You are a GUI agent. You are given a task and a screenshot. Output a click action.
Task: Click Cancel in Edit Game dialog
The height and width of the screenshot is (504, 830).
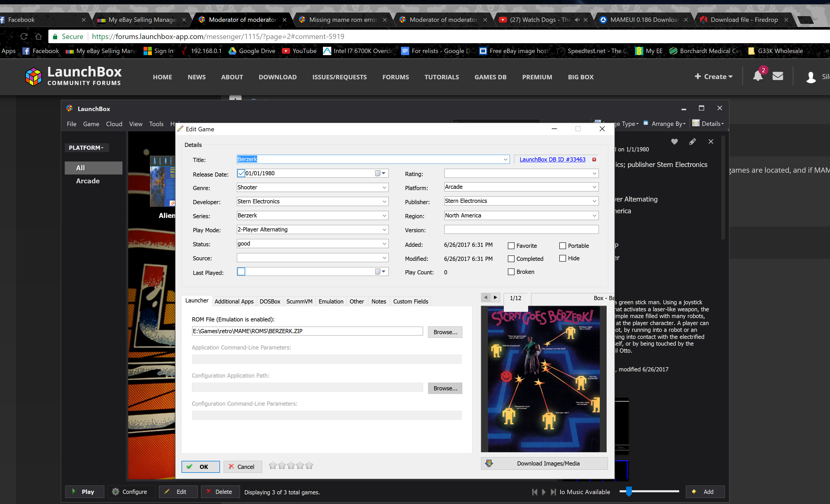[243, 467]
